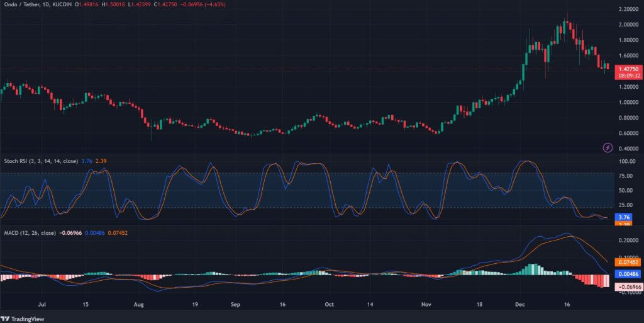Click the 2.20000 price axis label
The width and height of the screenshot is (644, 323).
[628, 9]
